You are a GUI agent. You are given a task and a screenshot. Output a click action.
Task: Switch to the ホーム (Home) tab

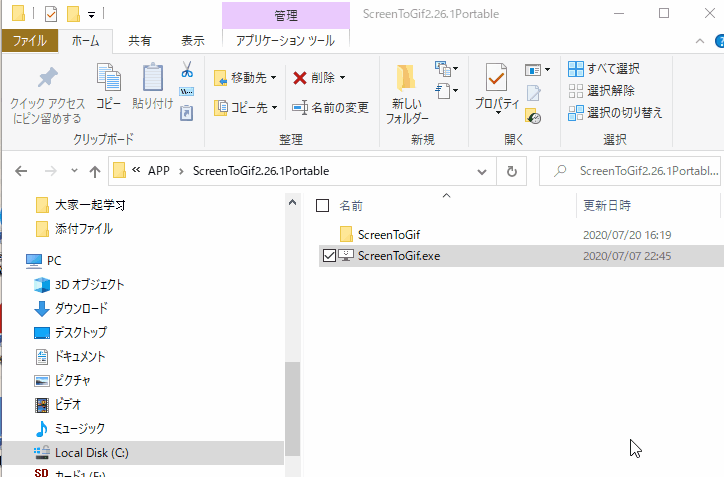[85, 41]
